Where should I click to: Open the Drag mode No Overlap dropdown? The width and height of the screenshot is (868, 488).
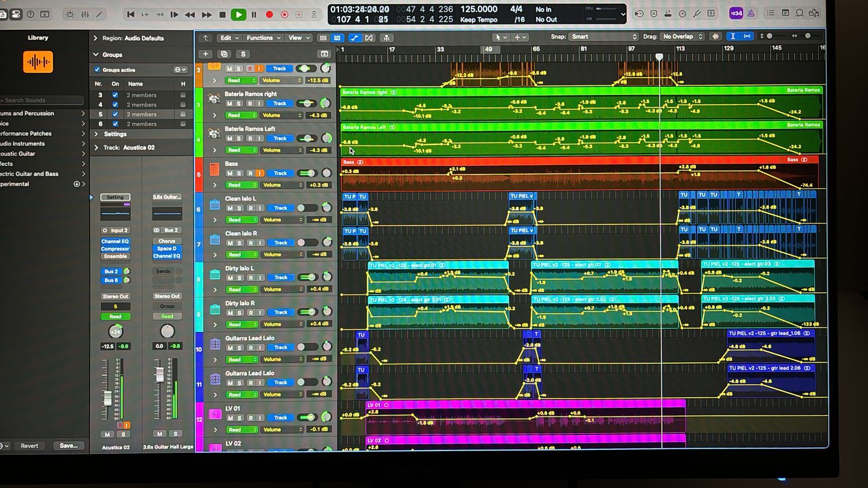pos(682,37)
